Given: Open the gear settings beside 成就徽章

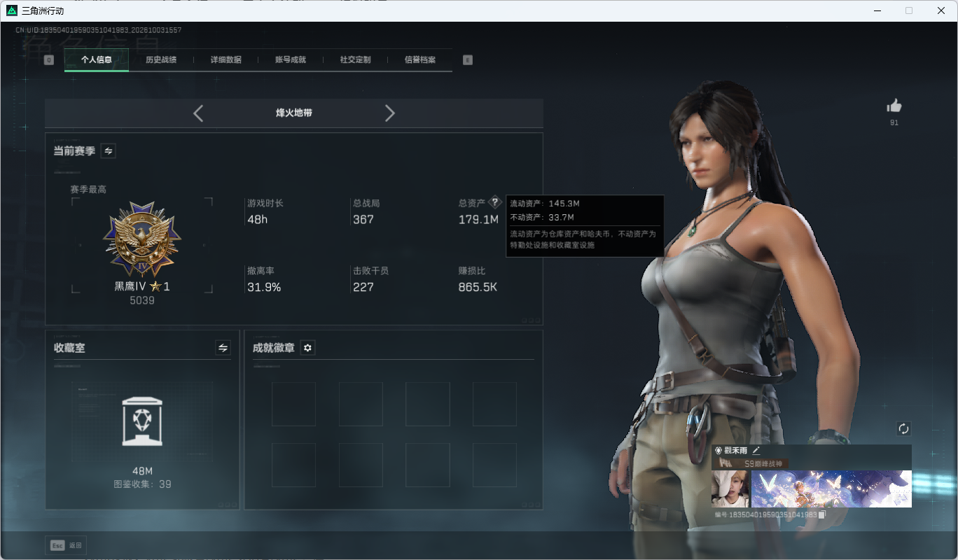Looking at the screenshot, I should 307,348.
